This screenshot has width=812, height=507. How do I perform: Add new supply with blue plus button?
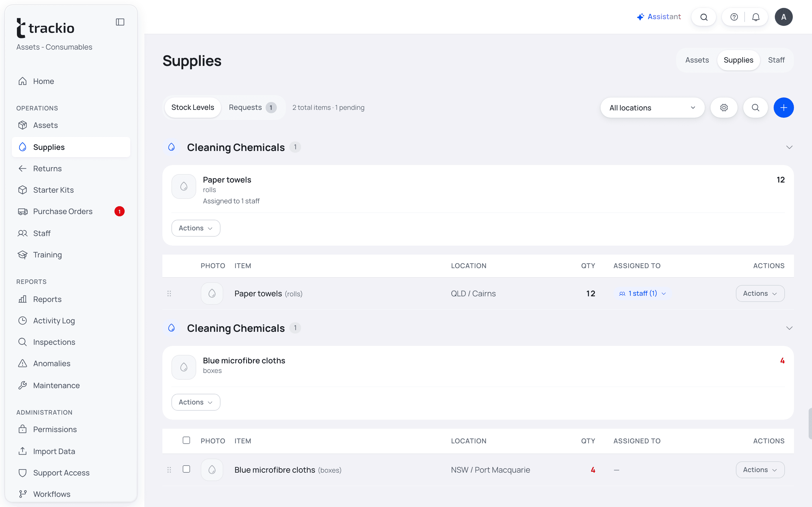[x=784, y=108]
